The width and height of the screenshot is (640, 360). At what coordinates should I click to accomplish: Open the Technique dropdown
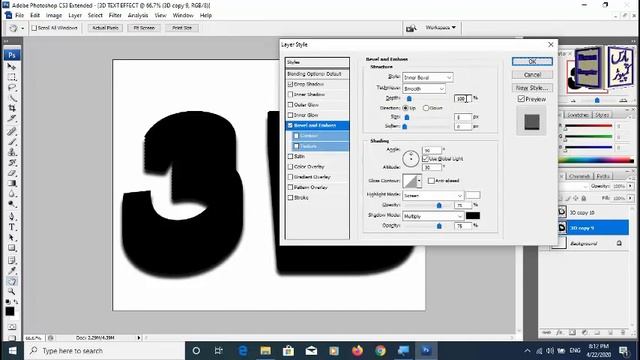(x=424, y=89)
